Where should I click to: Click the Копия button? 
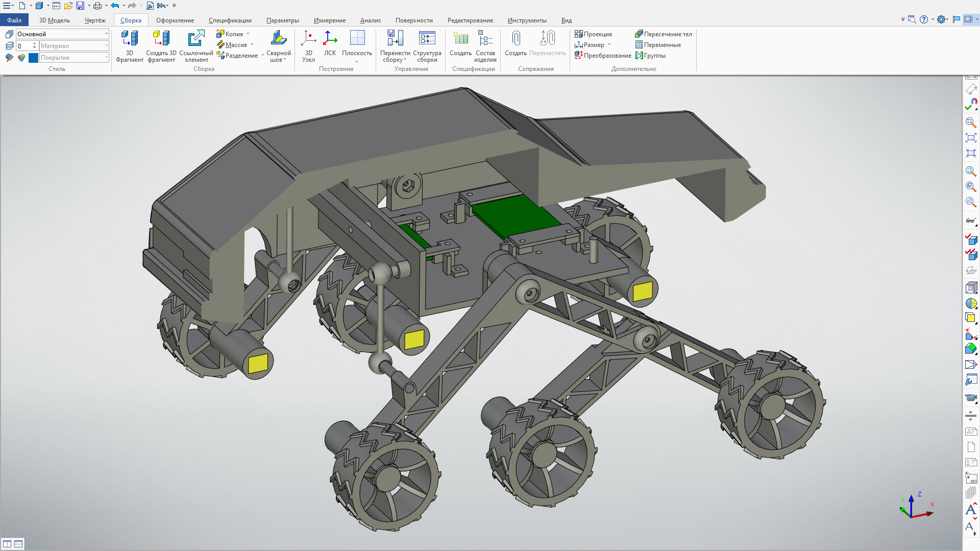(230, 34)
